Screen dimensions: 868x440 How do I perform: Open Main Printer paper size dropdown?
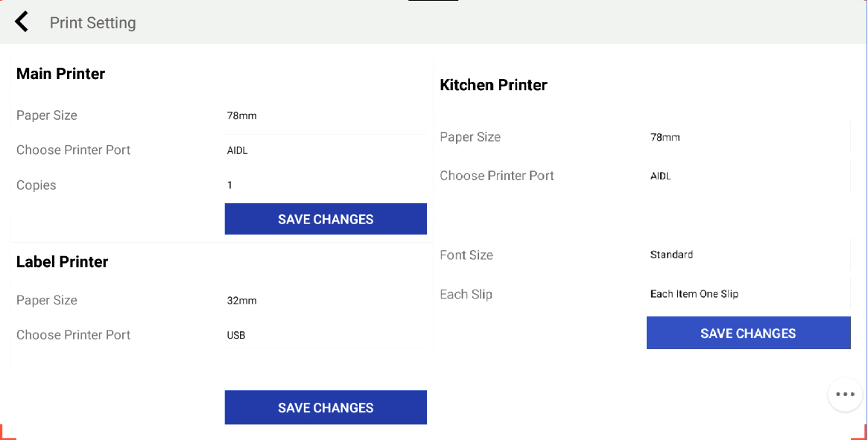325,115
